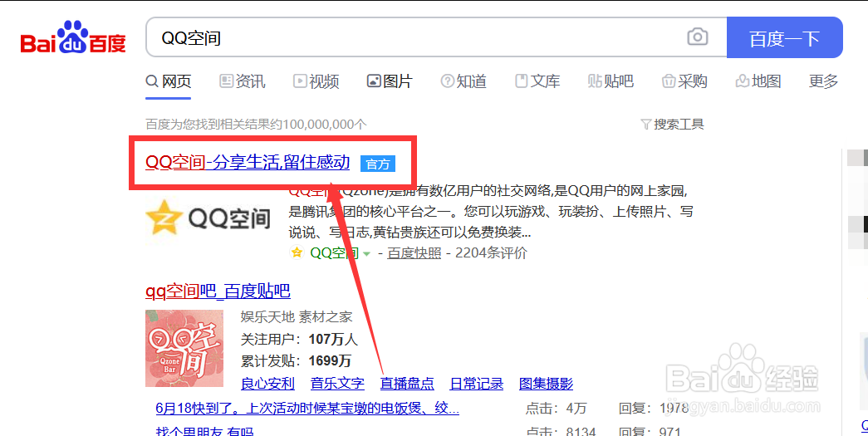Click the small star icon beside green QQ空间
This screenshot has height=436, width=868.
point(297,252)
